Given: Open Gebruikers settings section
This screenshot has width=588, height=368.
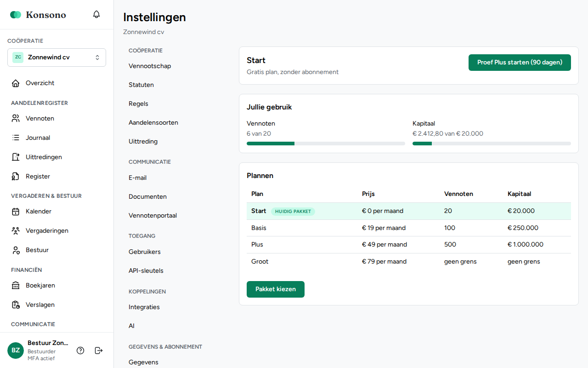Looking at the screenshot, I should coord(144,252).
